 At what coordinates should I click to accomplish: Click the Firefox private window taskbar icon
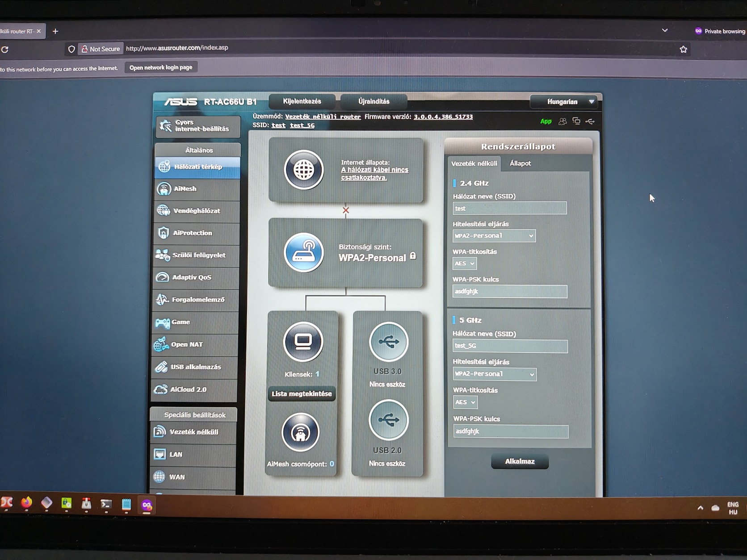tap(147, 506)
